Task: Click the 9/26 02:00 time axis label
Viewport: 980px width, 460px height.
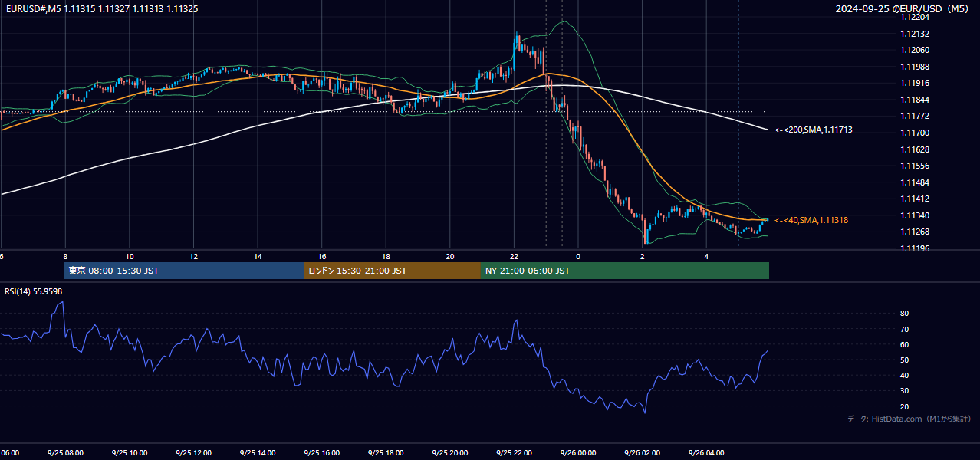Action: [643, 453]
